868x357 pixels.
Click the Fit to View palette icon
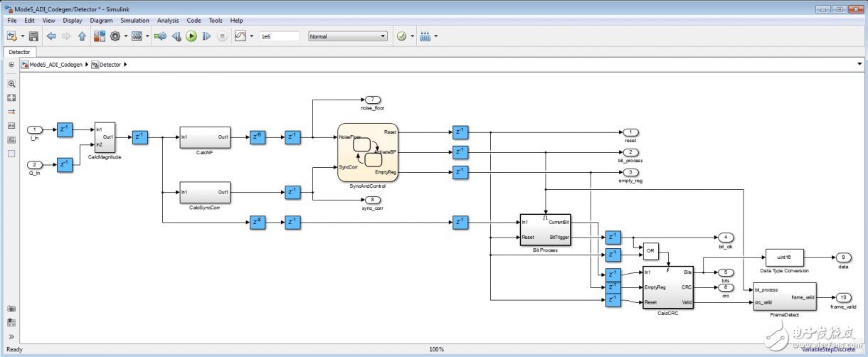click(11, 97)
